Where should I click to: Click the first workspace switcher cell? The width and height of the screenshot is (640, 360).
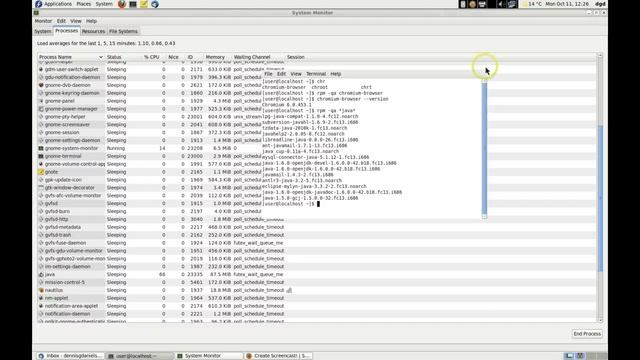pos(569,356)
